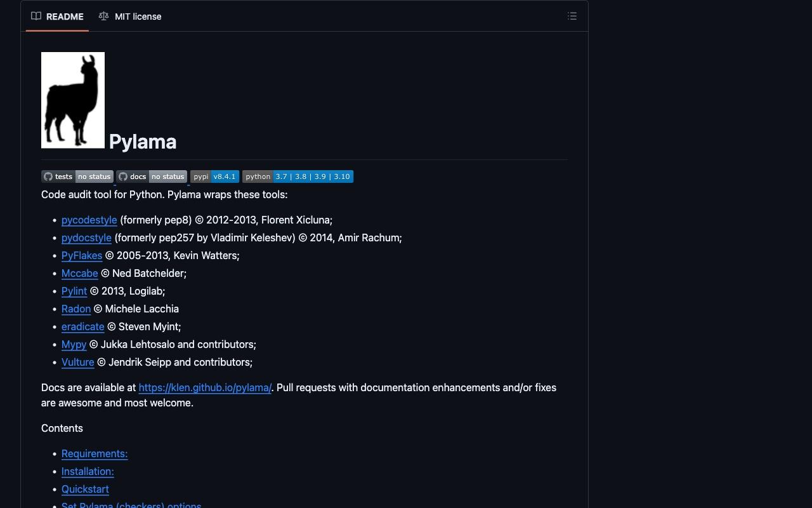
Task: Jump to Quickstart section link
Action: 85,489
